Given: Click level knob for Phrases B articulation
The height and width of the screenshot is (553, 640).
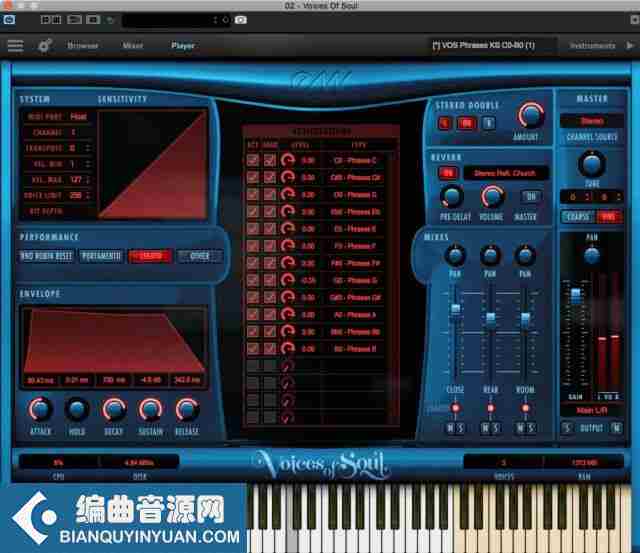Looking at the screenshot, I should 288,349.
